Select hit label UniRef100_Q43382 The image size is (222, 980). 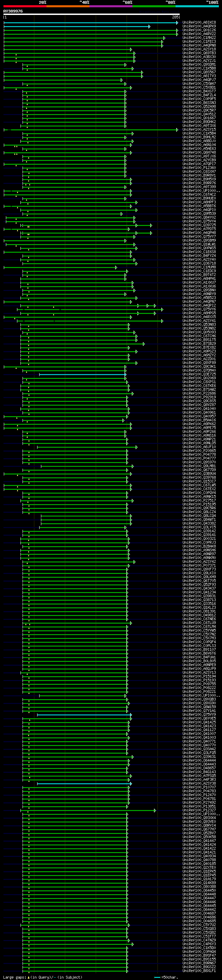tap(199, 524)
